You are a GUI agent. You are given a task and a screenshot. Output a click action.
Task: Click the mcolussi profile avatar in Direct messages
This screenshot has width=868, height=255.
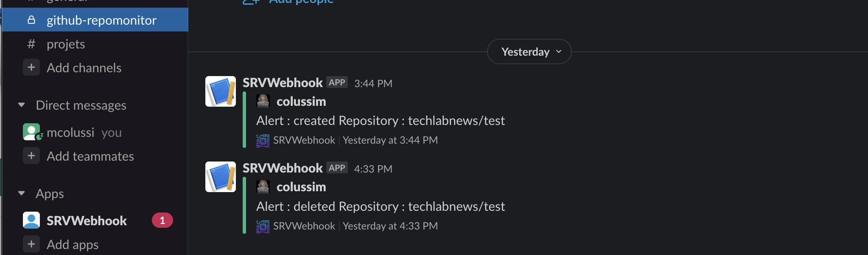(x=31, y=132)
